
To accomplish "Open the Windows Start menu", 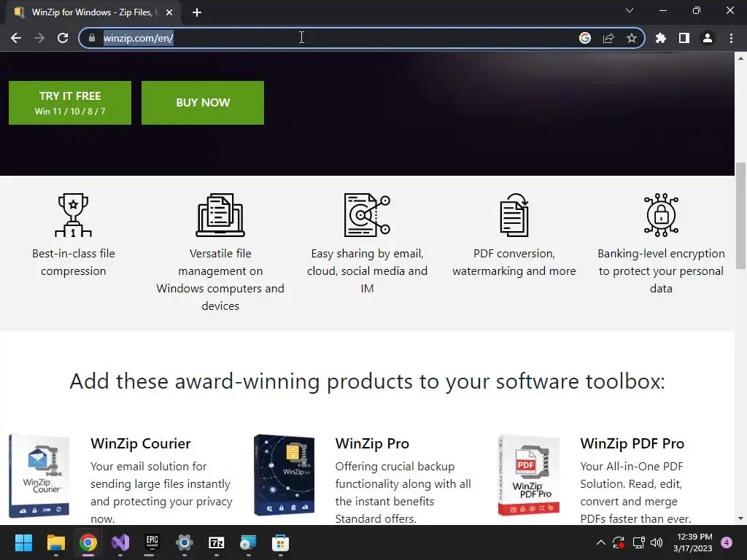I will [23, 542].
